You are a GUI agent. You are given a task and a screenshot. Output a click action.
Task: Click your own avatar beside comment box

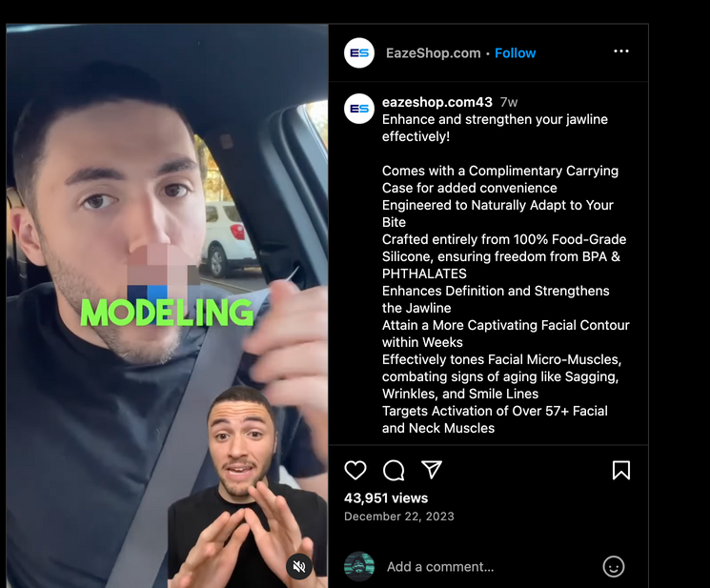tap(359, 566)
